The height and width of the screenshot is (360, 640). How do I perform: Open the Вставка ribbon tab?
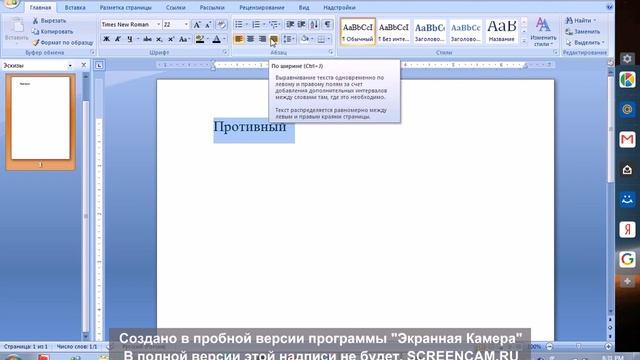[x=75, y=7]
